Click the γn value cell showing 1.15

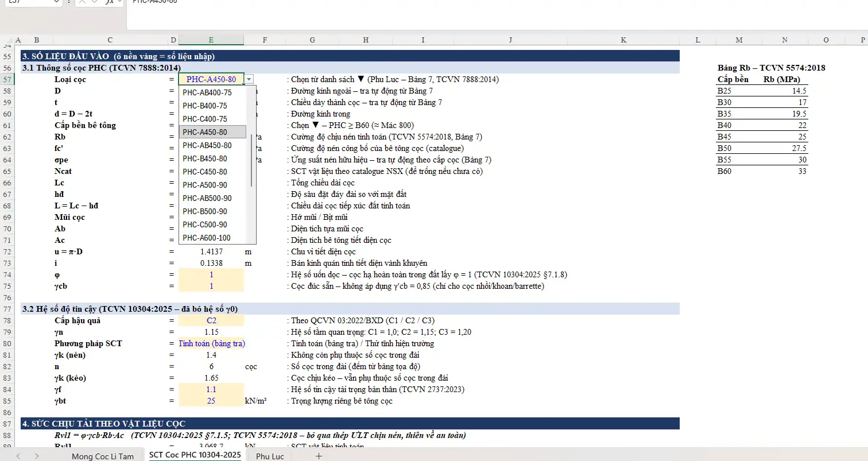click(x=211, y=332)
